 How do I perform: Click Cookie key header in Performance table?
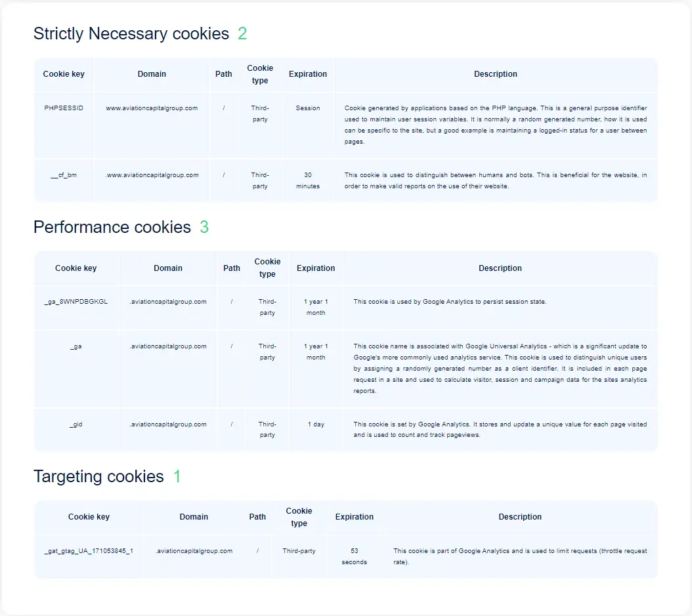coord(76,268)
